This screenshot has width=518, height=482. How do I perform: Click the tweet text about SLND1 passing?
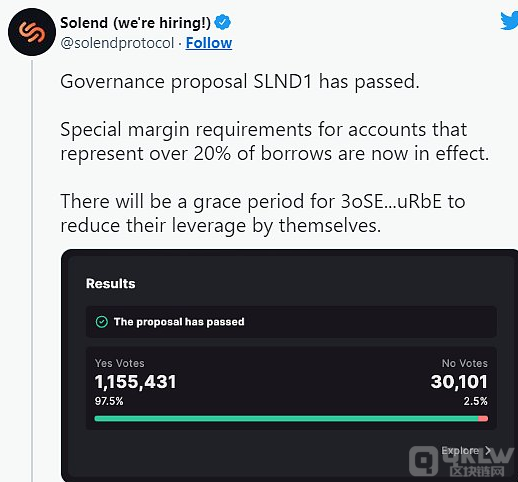click(x=239, y=82)
